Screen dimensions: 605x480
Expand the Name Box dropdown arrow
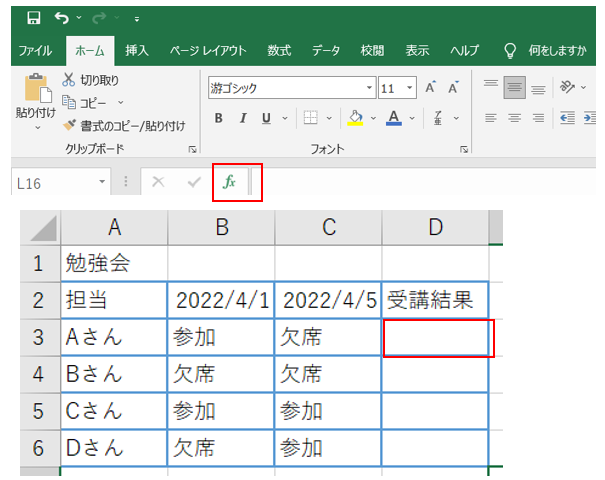pyautogui.click(x=101, y=182)
